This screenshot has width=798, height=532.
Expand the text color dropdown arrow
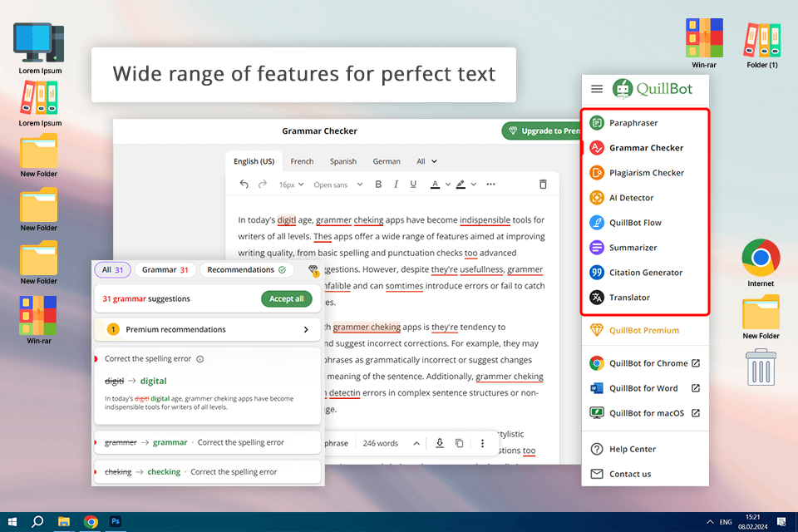[448, 185]
